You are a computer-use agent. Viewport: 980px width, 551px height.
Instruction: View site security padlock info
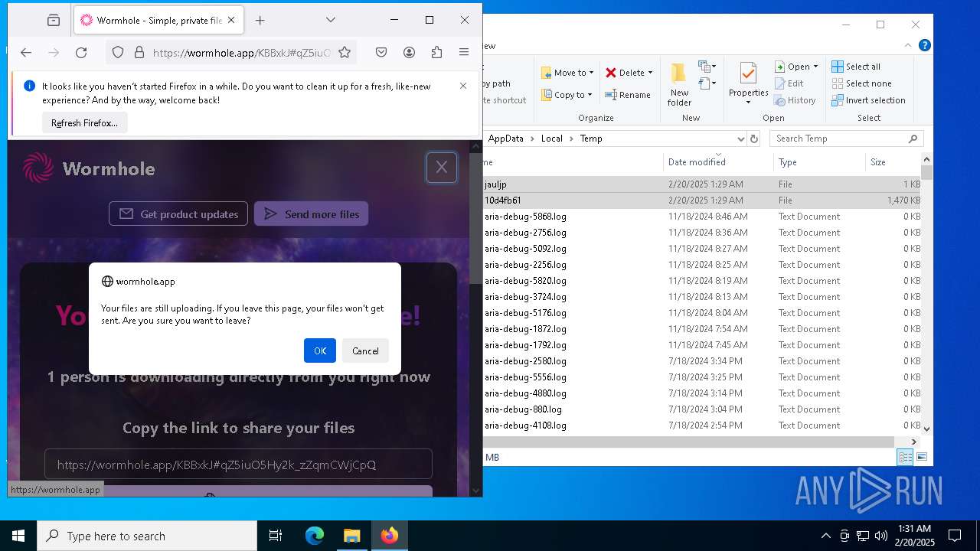139,52
